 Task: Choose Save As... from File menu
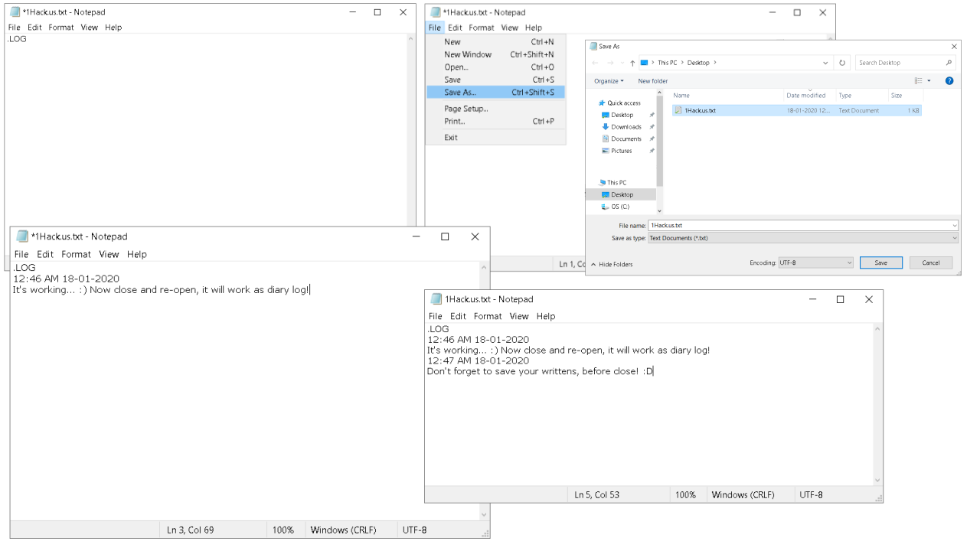[460, 93]
